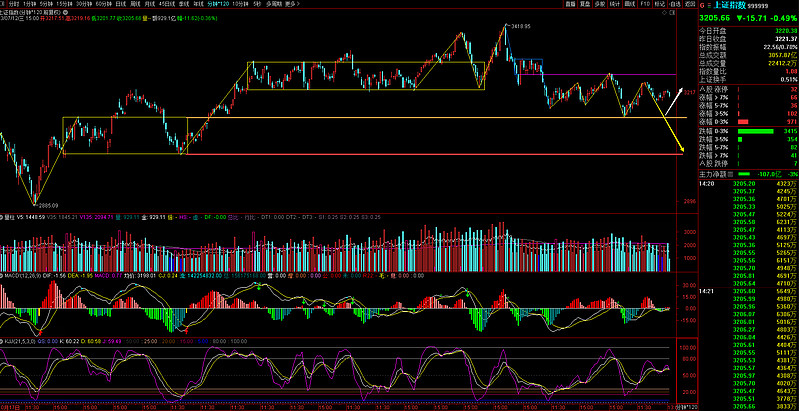Viewport: 800px width, 411px height.
Task: Select the 60分钟 period tab
Action: 104,4
